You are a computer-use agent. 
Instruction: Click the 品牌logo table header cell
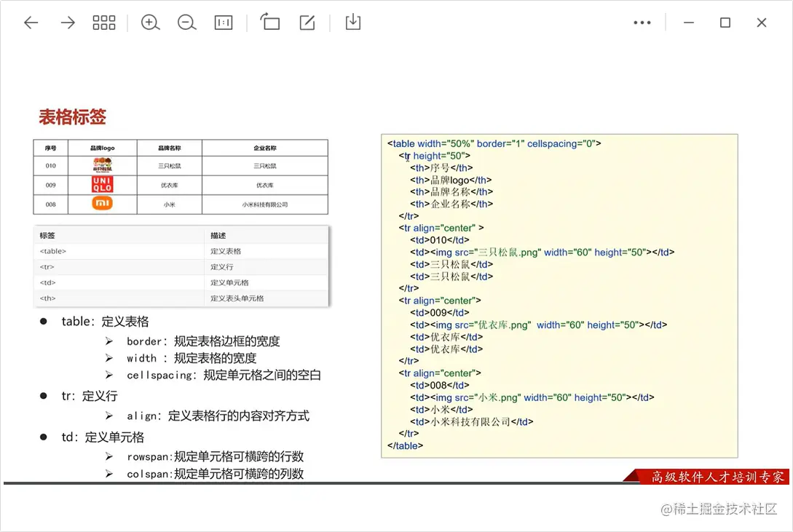(103, 148)
